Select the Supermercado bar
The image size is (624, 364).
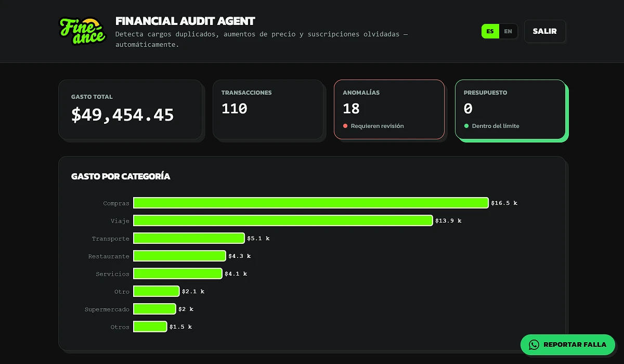click(154, 309)
